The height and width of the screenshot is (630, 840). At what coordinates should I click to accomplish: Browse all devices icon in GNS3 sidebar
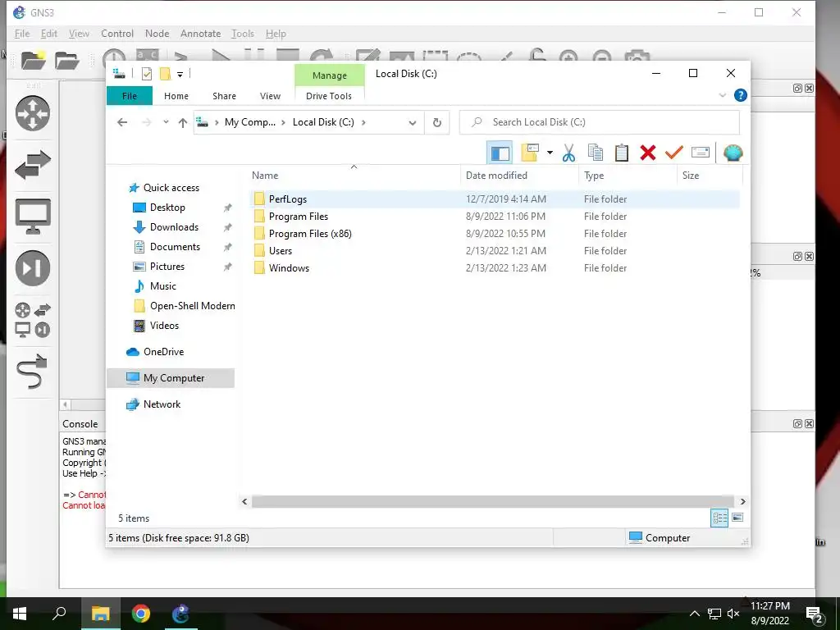[x=33, y=320]
